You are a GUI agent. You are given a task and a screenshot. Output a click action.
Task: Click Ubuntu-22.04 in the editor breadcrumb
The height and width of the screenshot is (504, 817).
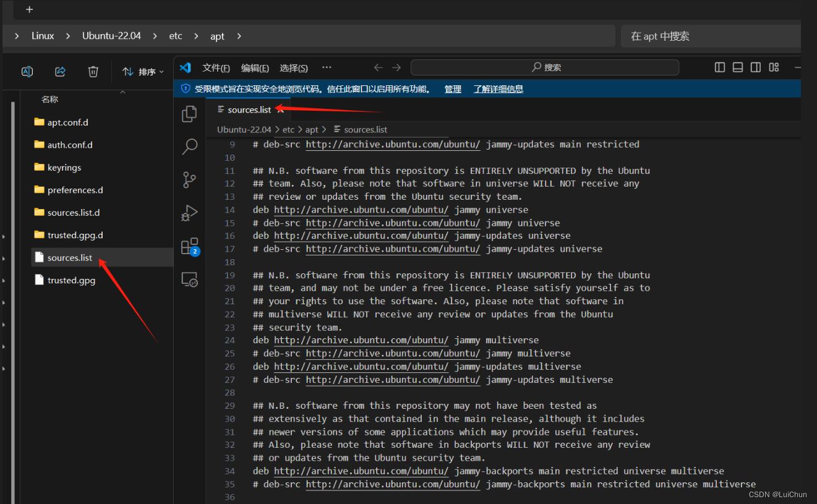click(244, 129)
